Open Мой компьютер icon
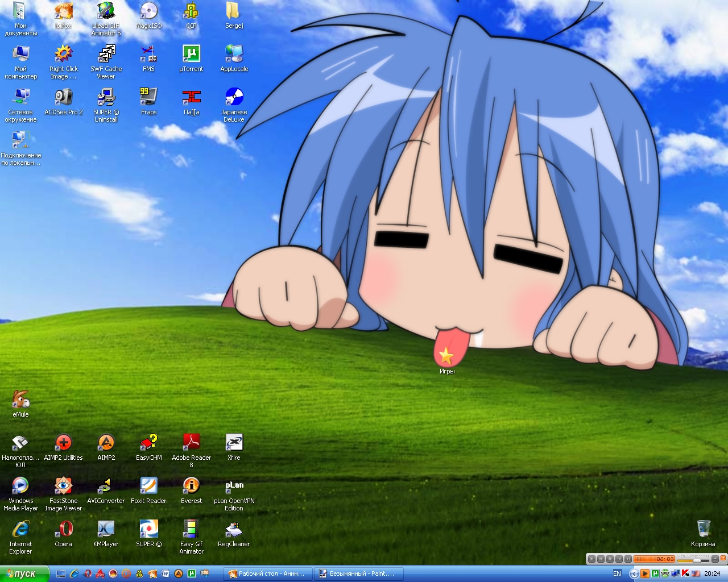This screenshot has width=728, height=582. (20, 62)
